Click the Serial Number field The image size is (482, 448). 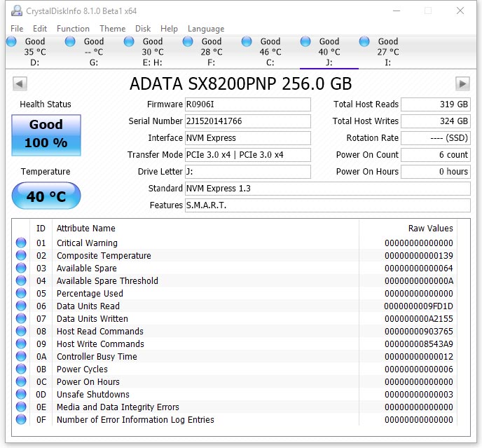[248, 121]
